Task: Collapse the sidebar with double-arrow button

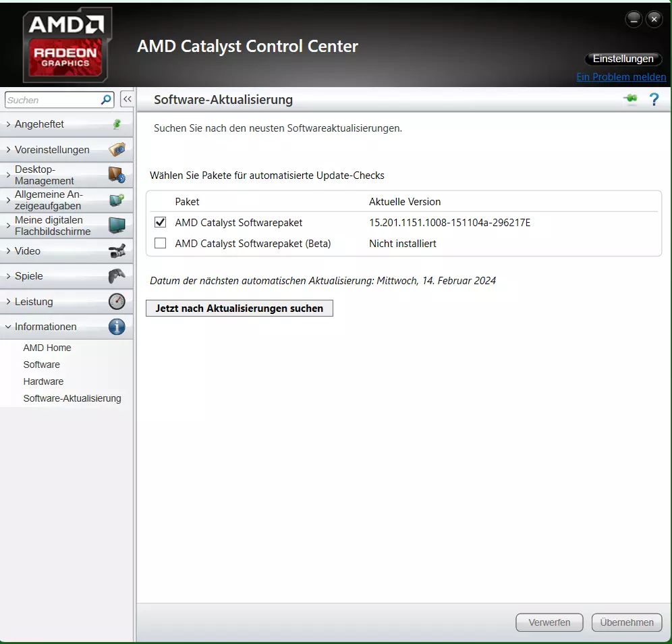Action: [128, 99]
